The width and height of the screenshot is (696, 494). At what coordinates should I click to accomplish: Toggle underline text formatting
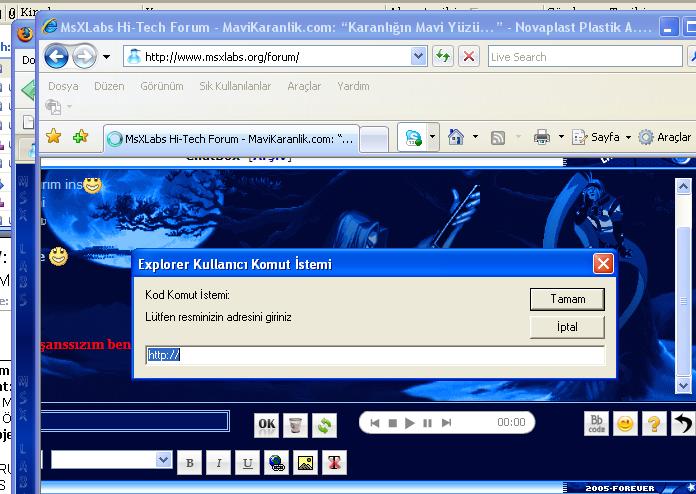coord(247,462)
